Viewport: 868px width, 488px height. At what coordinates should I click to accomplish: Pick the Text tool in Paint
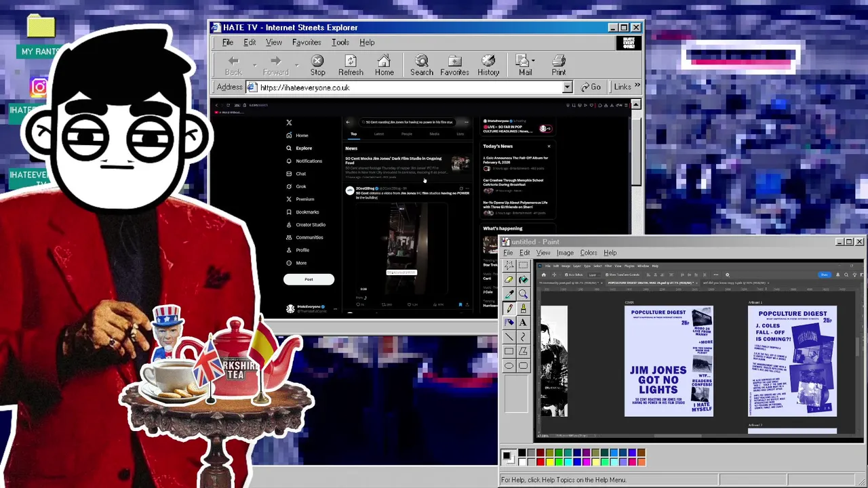[523, 322]
